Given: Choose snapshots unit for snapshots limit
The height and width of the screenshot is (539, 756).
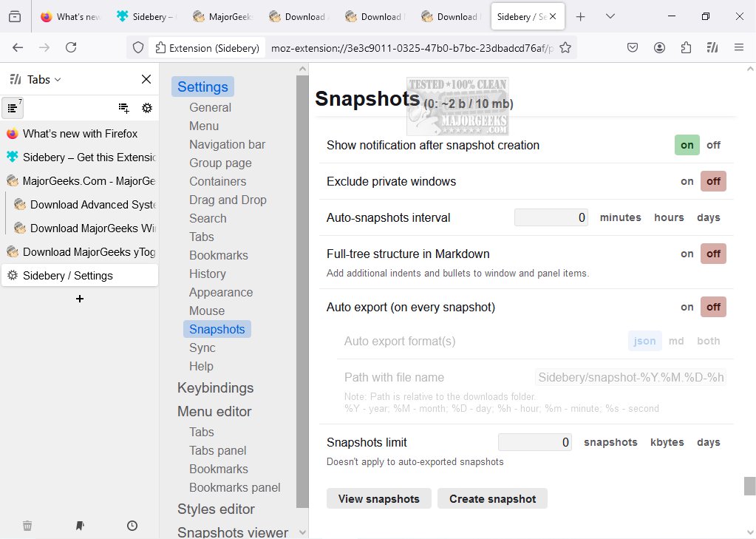Looking at the screenshot, I should [x=610, y=442].
